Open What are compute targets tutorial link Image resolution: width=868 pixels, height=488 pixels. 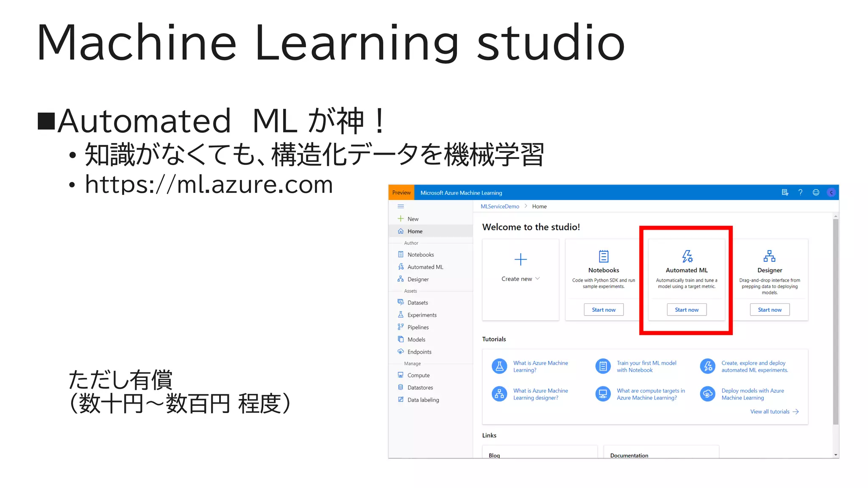651,394
